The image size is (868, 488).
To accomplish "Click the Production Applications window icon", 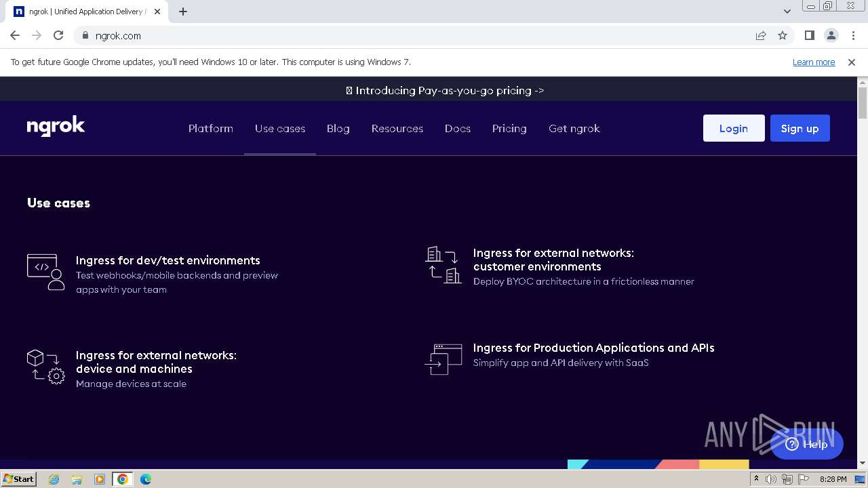I will (443, 359).
